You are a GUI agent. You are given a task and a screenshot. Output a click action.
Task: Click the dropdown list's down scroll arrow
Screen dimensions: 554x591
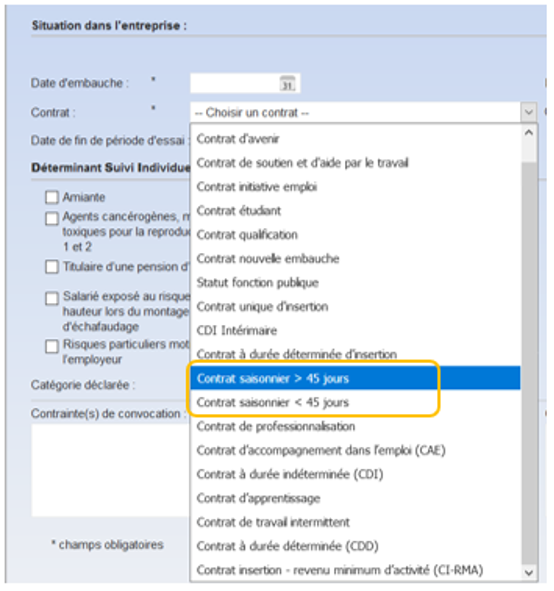(x=529, y=573)
